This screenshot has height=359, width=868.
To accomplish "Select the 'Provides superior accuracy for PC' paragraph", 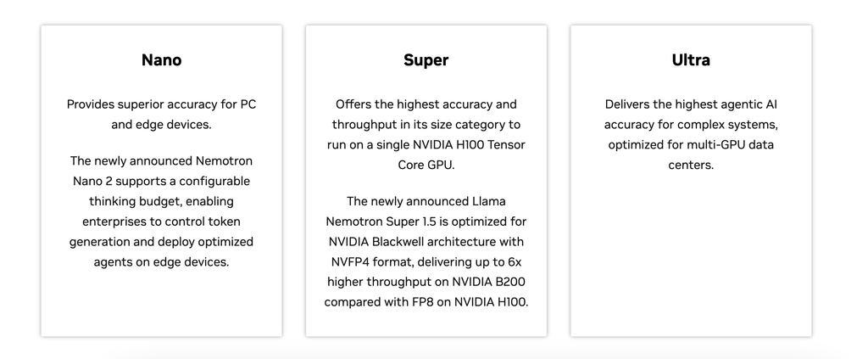I will coord(161,114).
